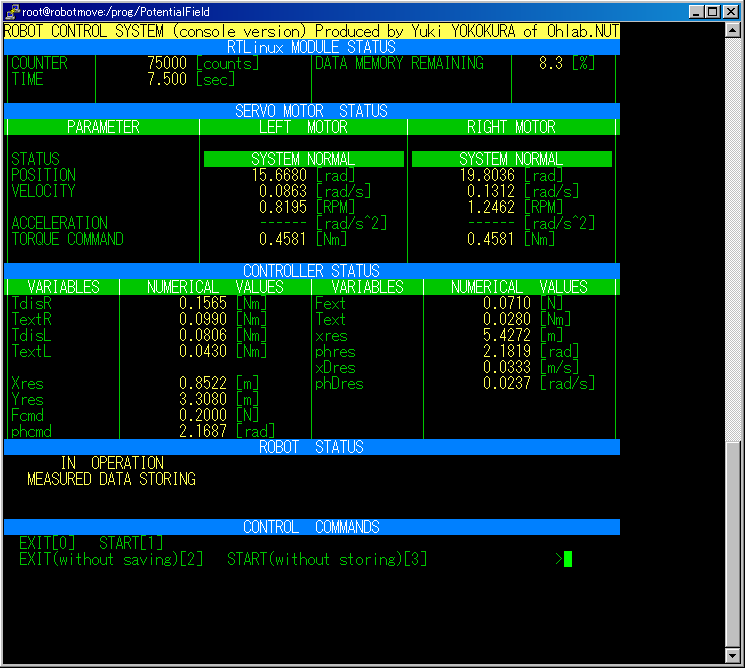Click MEASURED DATA STORING status text

point(111,479)
